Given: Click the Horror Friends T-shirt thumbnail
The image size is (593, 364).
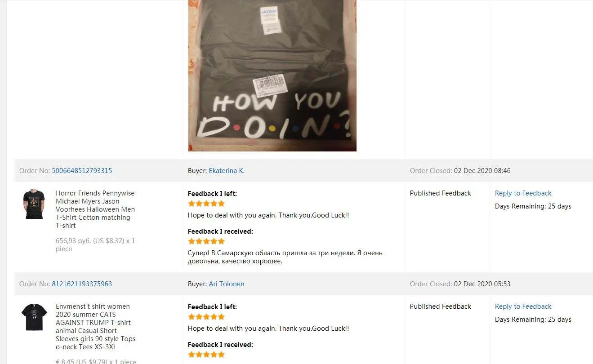Looking at the screenshot, I should pos(34,204).
